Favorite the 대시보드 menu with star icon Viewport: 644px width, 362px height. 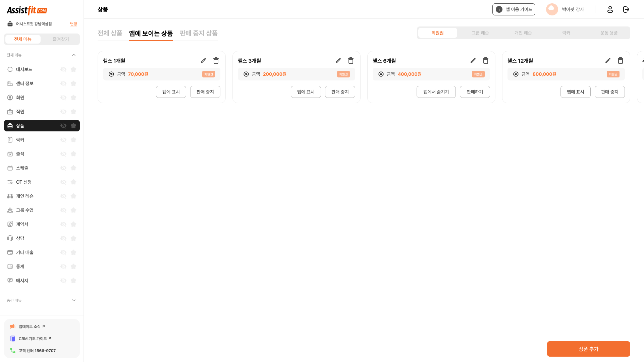[73, 69]
